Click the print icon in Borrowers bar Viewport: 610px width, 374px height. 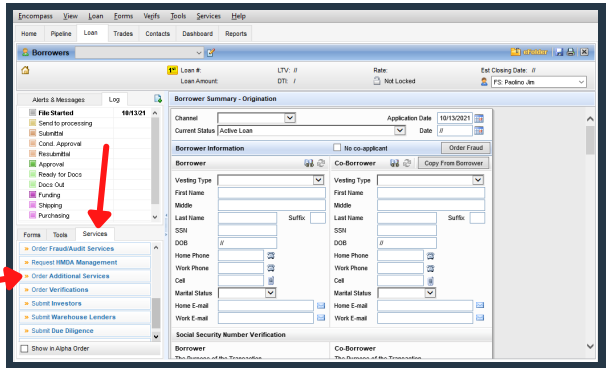[x=571, y=52]
